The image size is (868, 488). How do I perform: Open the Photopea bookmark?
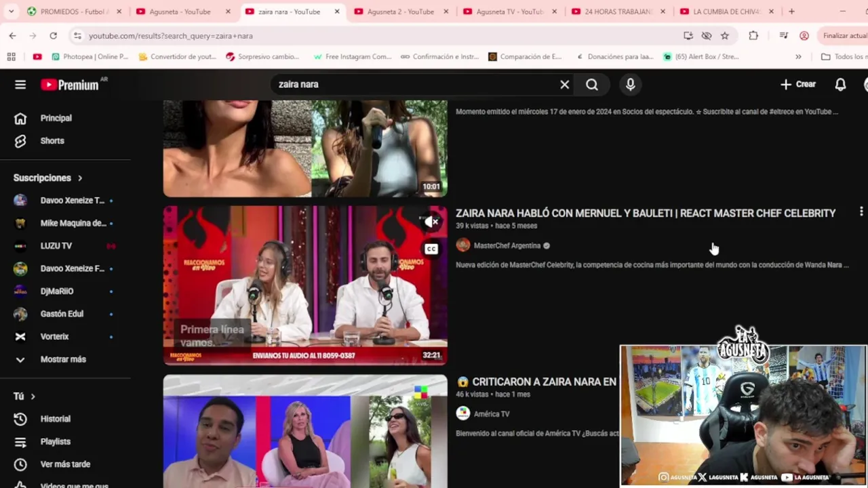coord(90,57)
